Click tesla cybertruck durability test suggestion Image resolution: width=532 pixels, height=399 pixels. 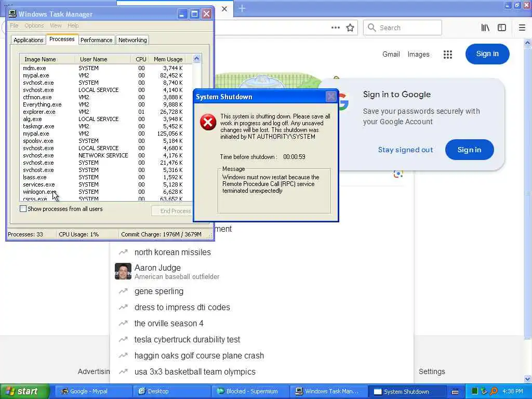187,339
